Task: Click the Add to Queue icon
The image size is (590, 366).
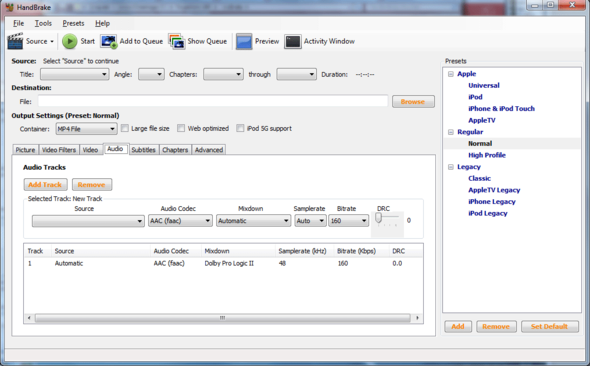Action: (109, 41)
